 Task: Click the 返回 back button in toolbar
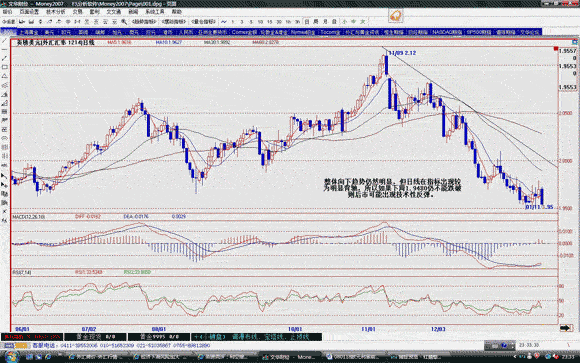(9, 22)
